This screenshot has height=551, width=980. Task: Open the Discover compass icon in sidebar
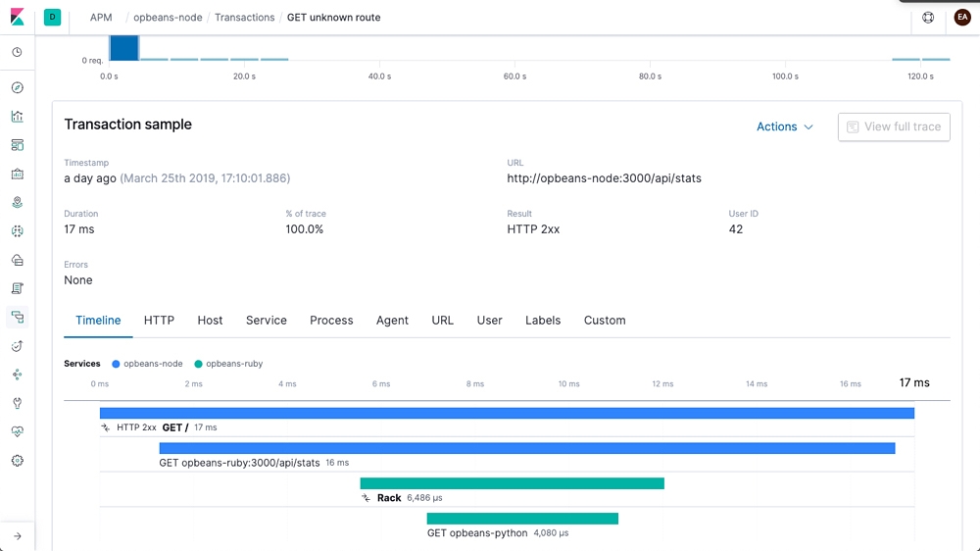[x=18, y=87]
